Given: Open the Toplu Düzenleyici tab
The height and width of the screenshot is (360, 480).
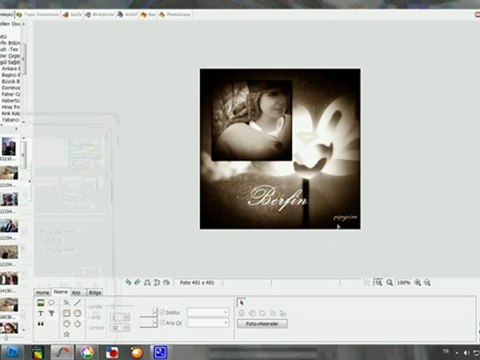Looking at the screenshot, I should click(38, 15).
